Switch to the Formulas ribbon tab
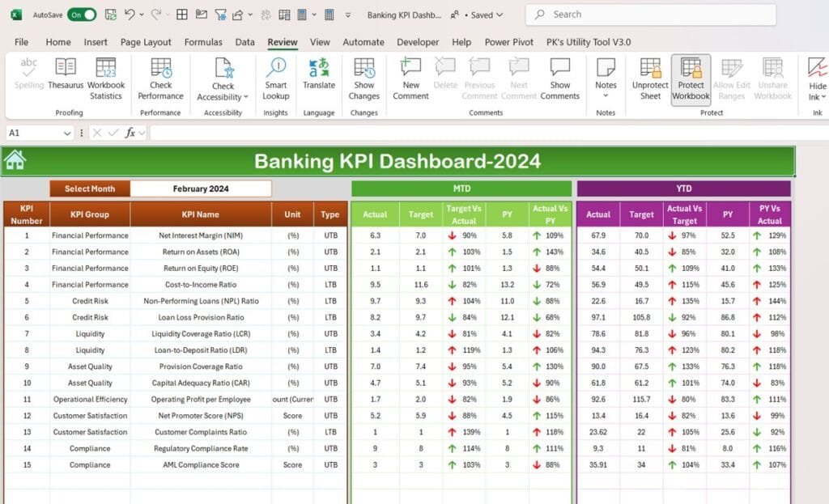This screenshot has height=504, width=829. pyautogui.click(x=203, y=42)
